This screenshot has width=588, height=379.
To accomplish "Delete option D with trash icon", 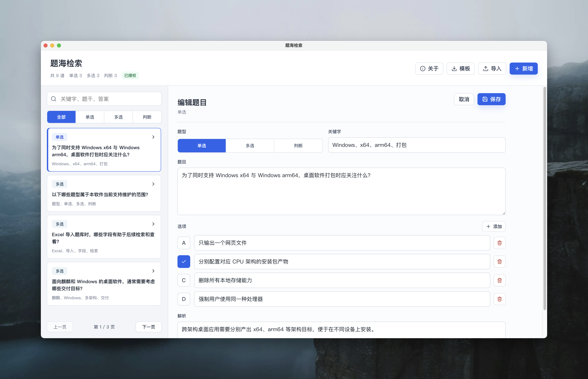I will 499,299.
